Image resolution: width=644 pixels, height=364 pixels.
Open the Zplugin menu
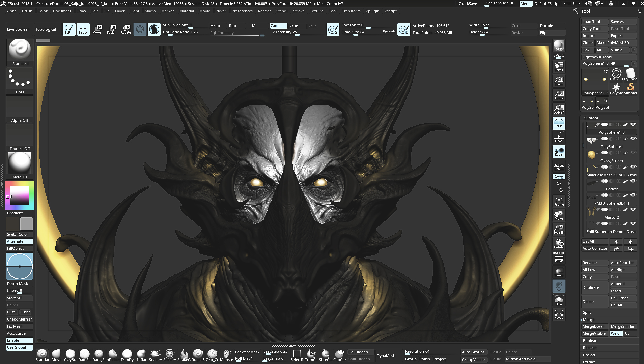(372, 11)
